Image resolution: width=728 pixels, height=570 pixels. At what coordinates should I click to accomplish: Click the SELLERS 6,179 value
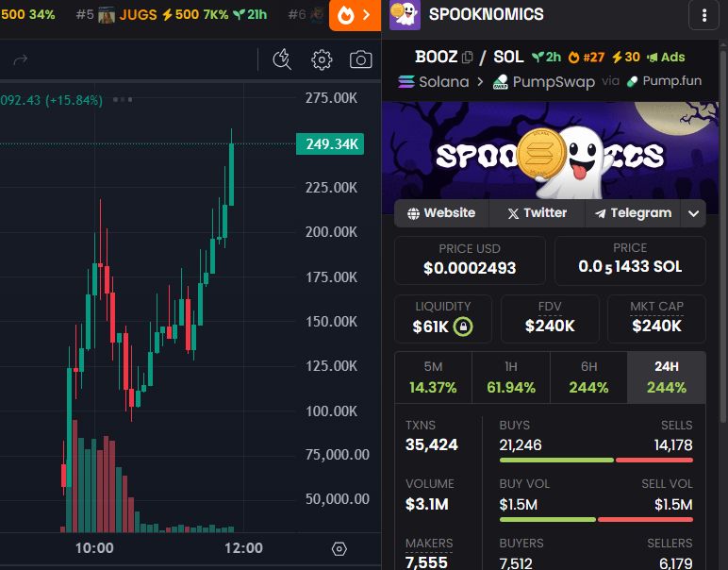click(675, 563)
